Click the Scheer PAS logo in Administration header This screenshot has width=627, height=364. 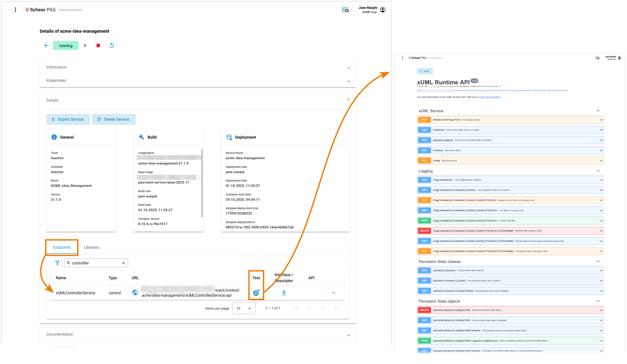click(x=40, y=10)
